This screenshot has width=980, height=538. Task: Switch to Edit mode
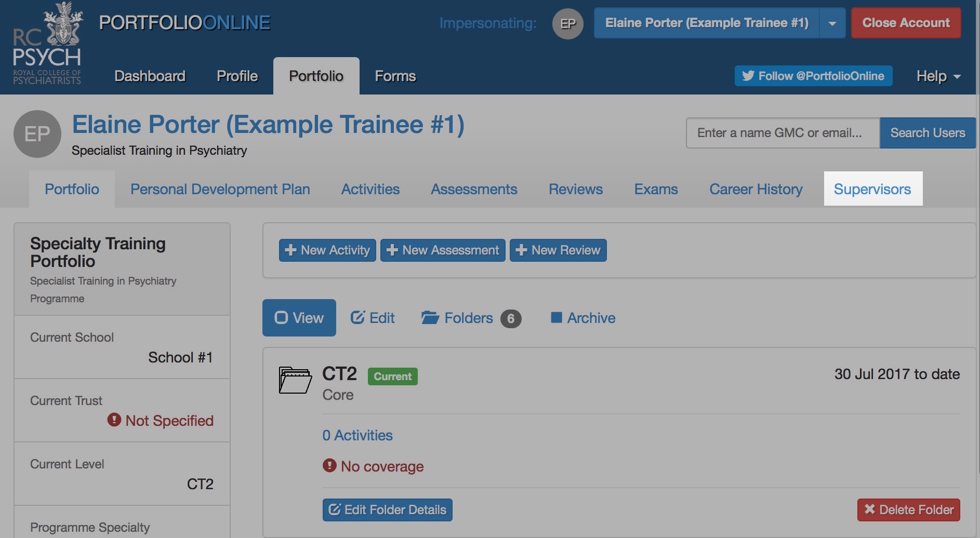click(373, 318)
